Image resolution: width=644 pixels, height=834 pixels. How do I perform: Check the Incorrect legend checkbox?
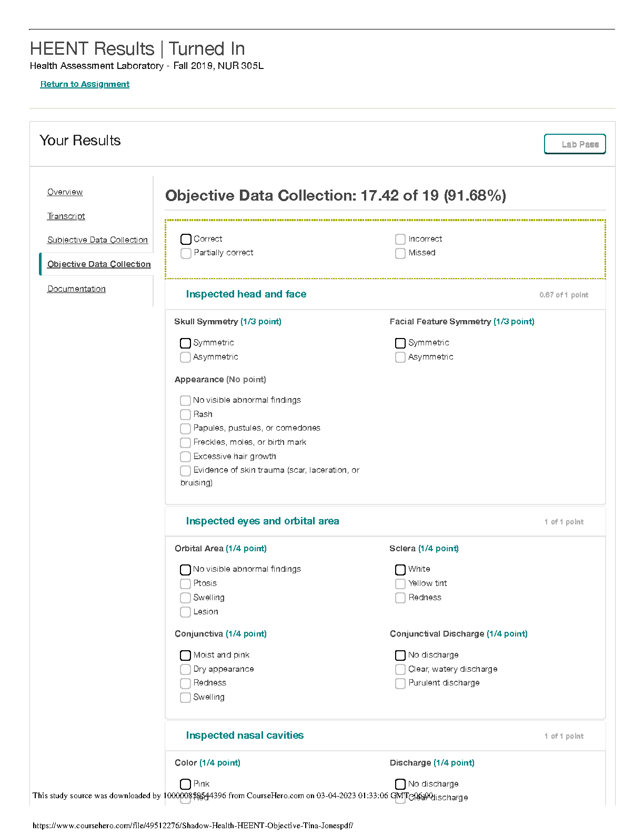point(400,240)
